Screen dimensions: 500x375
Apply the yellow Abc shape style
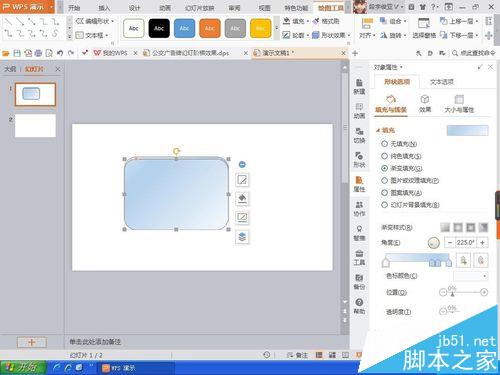pos(260,28)
